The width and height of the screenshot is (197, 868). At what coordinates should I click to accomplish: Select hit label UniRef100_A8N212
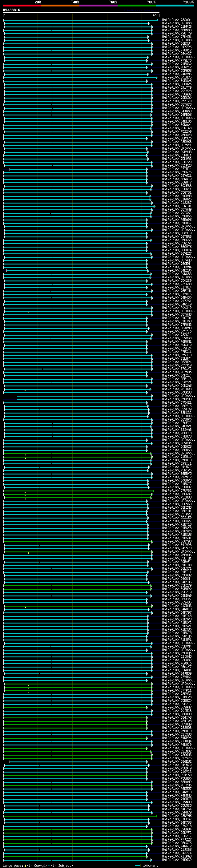(177, 67)
